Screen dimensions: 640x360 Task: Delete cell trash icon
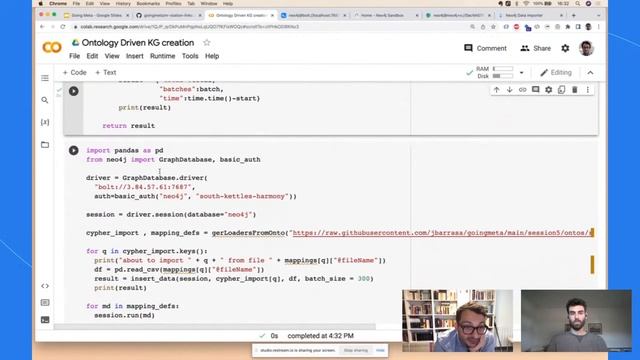point(575,90)
